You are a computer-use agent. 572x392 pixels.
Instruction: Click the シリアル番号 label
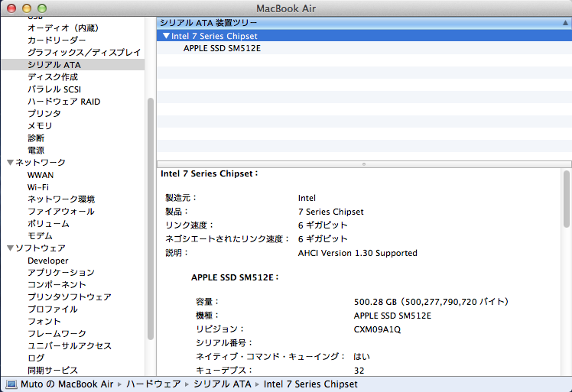click(x=224, y=343)
